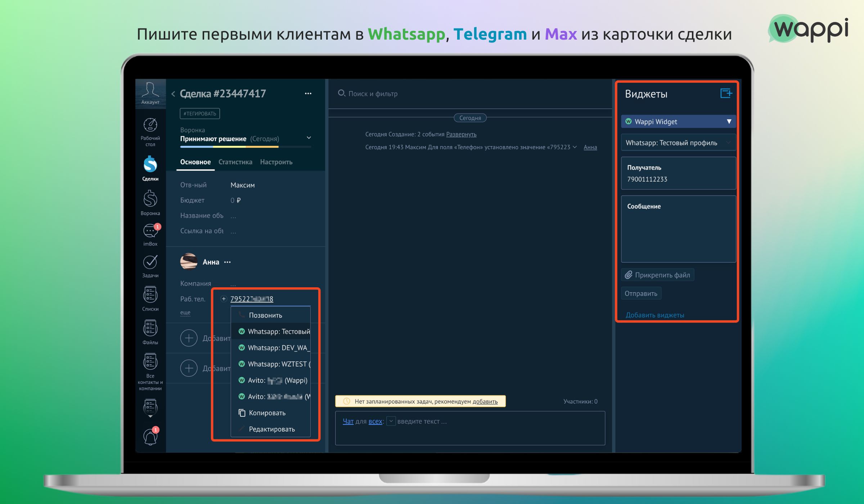Click Анна link in event log
The width and height of the screenshot is (864, 504).
tap(590, 147)
